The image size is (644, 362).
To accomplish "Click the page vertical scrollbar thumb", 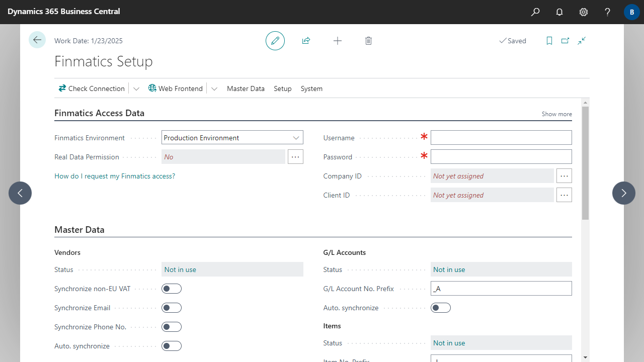I will (585, 163).
